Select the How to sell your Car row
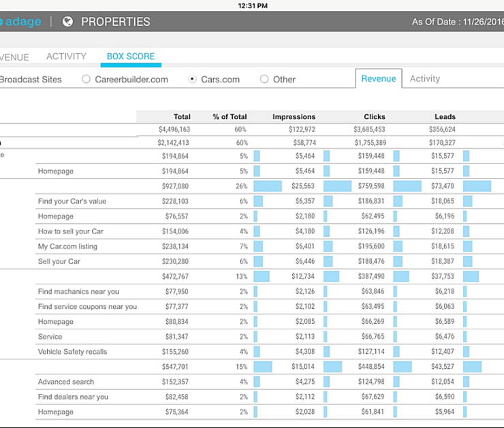The height and width of the screenshot is (428, 504). tap(269, 231)
